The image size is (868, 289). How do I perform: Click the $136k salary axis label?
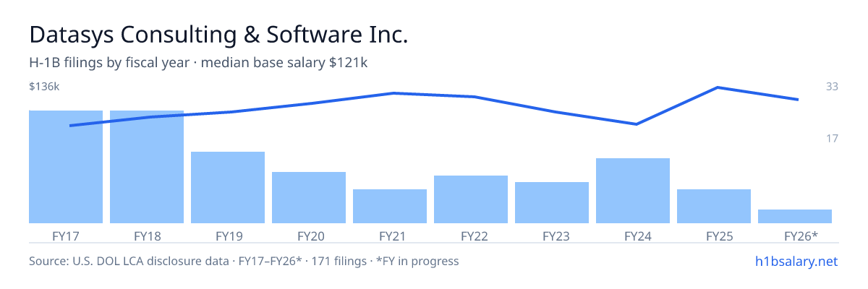(44, 87)
